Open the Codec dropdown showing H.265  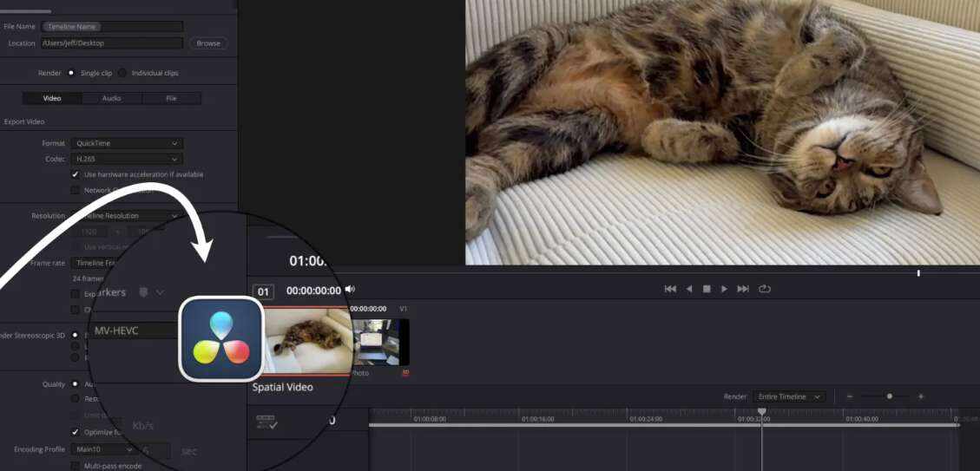(x=127, y=159)
